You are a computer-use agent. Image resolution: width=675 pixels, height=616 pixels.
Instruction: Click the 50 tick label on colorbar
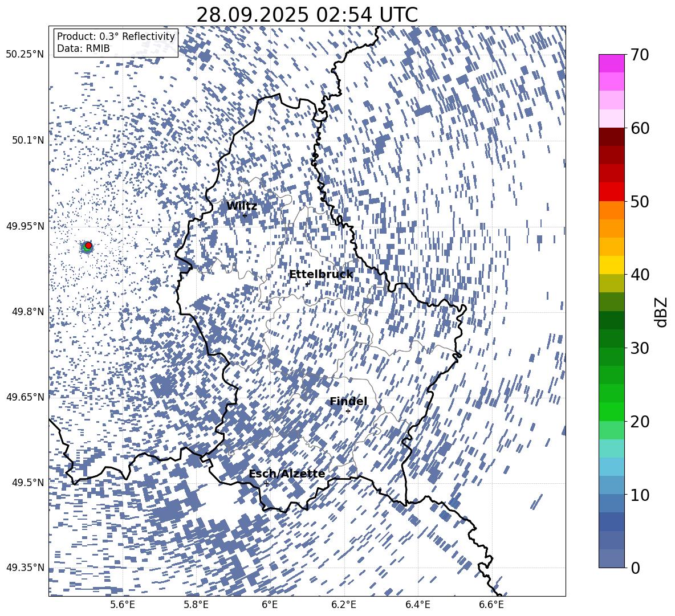[x=640, y=201]
